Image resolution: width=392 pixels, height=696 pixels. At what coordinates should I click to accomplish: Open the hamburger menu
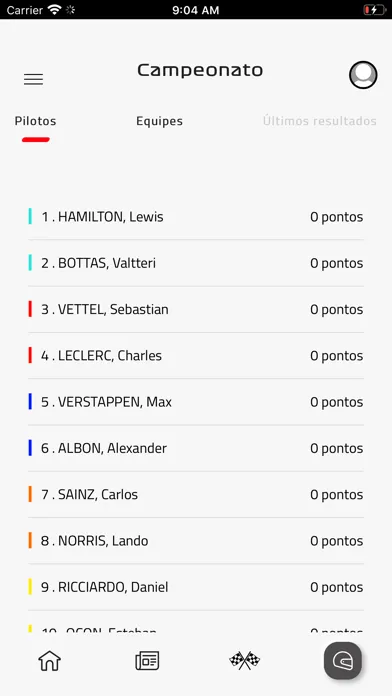coord(33,79)
